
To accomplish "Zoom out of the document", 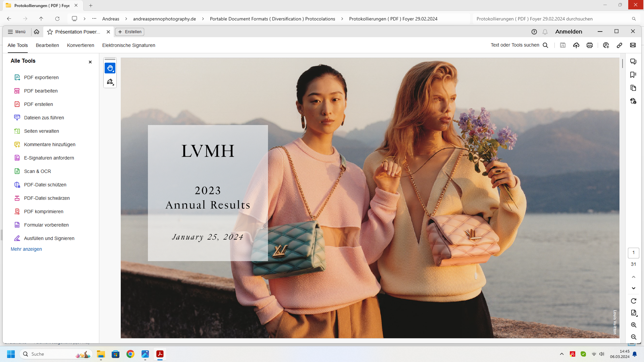I will pyautogui.click(x=634, y=337).
